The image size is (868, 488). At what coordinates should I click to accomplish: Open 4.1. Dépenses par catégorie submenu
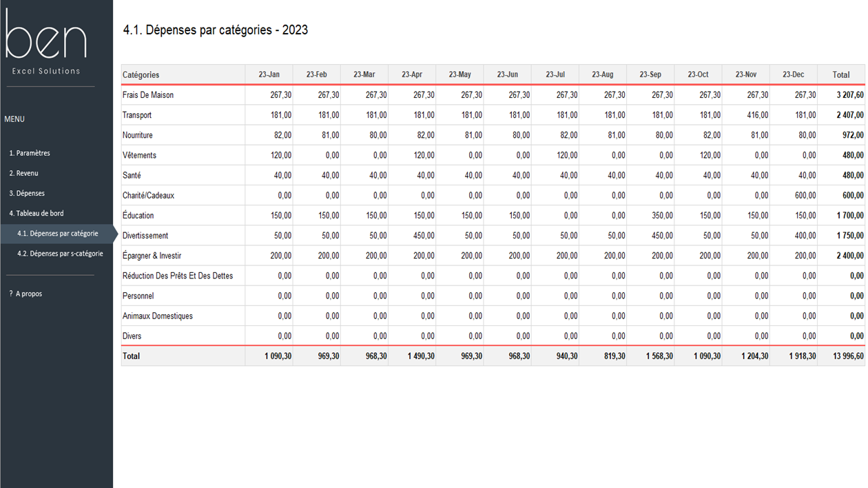click(56, 234)
